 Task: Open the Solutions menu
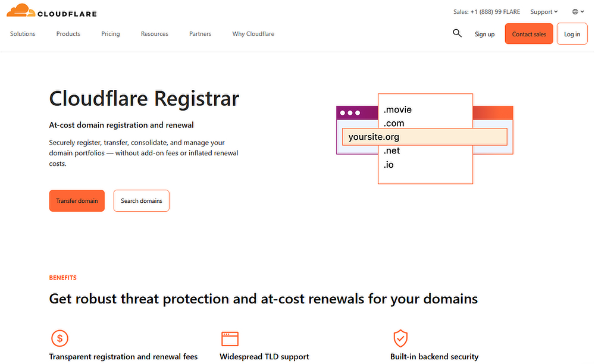tap(23, 34)
